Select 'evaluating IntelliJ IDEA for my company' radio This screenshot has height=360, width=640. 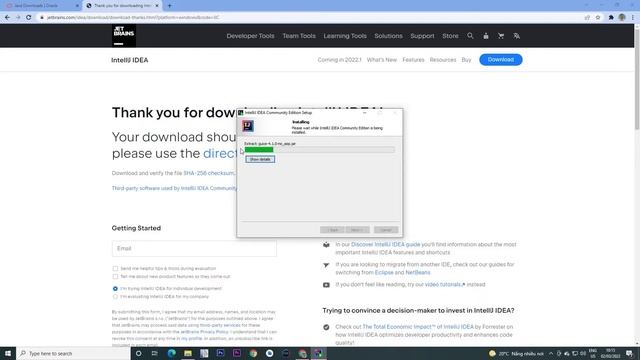tap(115, 297)
